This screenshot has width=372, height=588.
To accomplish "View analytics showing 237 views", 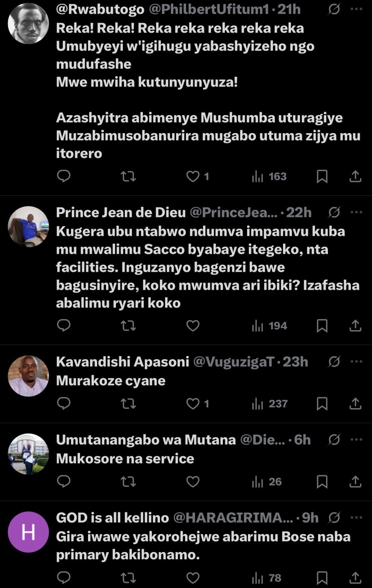I will pyautogui.click(x=269, y=404).
